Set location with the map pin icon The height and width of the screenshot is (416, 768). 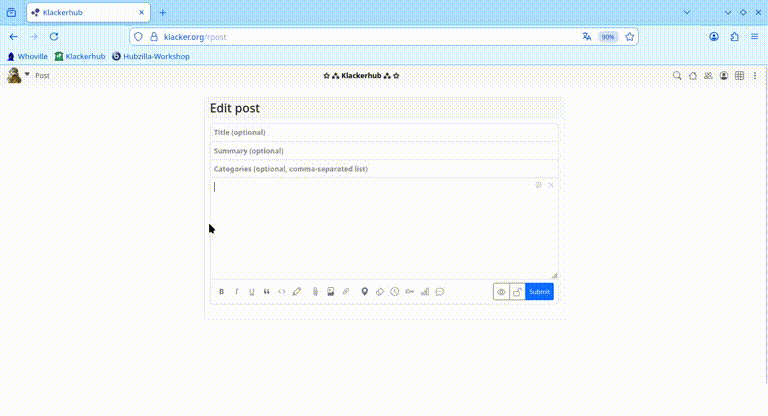[x=364, y=292]
